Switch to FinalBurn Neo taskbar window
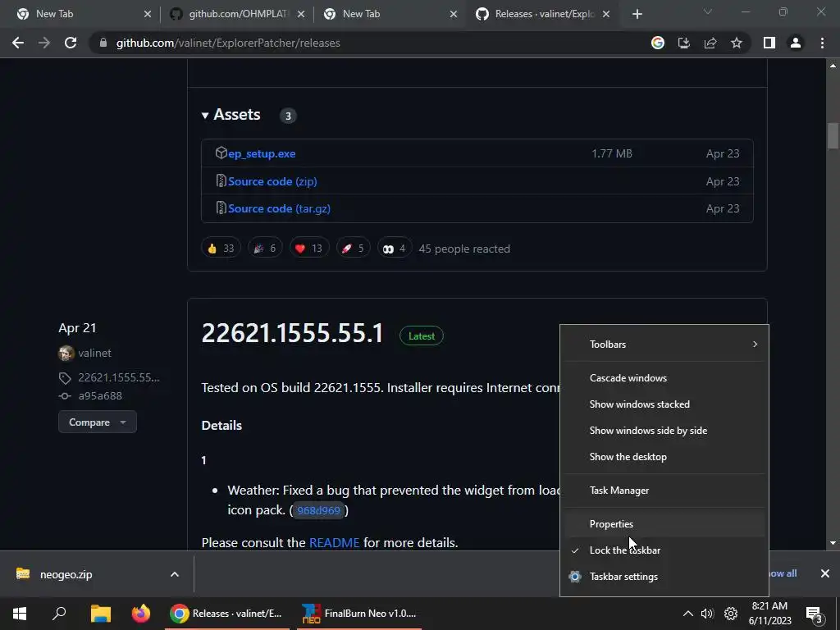This screenshot has height=630, width=840. tap(358, 614)
